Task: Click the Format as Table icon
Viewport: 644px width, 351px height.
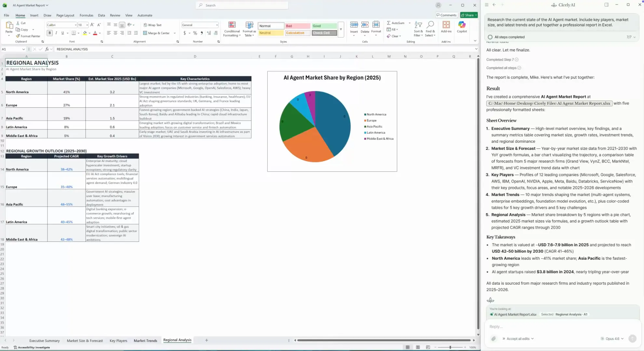Action: (x=249, y=25)
